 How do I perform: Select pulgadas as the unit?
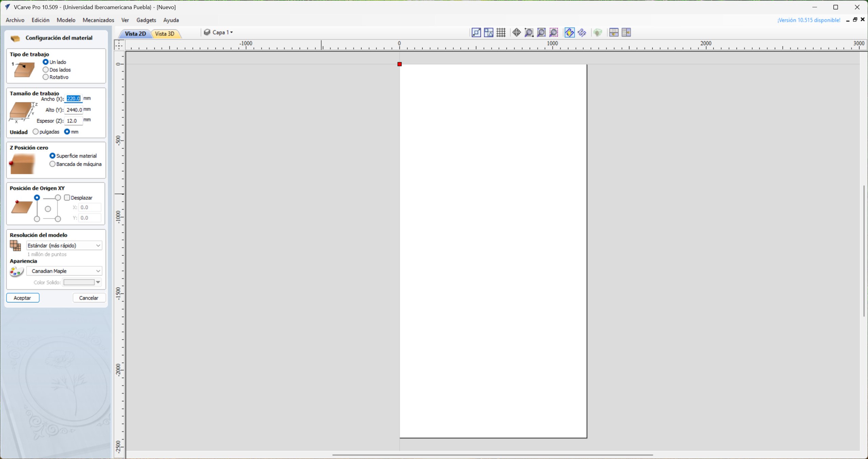point(36,132)
